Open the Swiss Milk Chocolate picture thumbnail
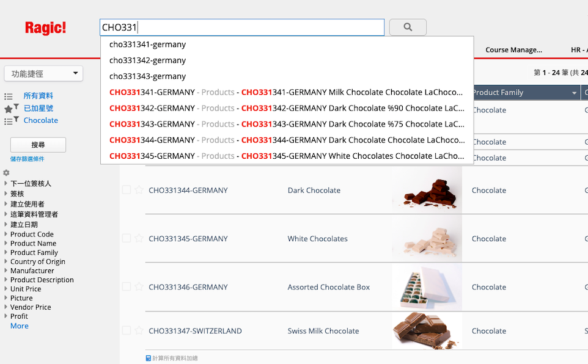 coord(427,330)
